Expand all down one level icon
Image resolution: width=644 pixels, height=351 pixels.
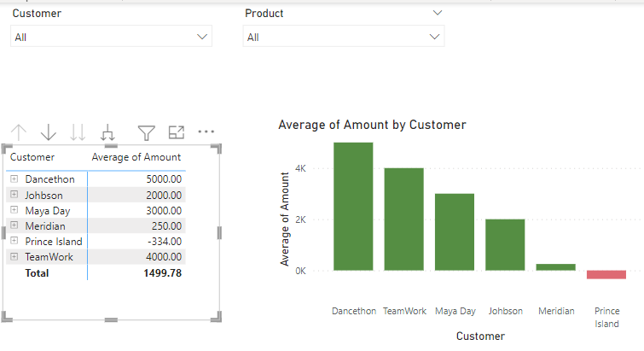(107, 132)
